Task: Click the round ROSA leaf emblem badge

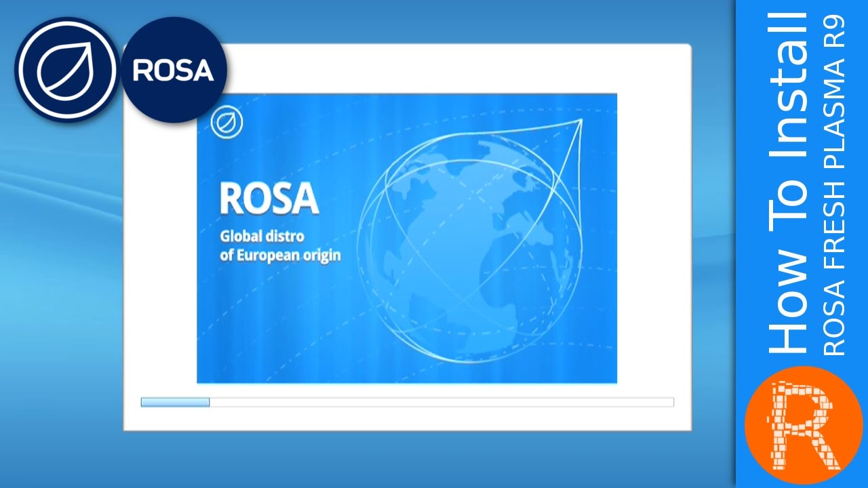Action: [66, 70]
